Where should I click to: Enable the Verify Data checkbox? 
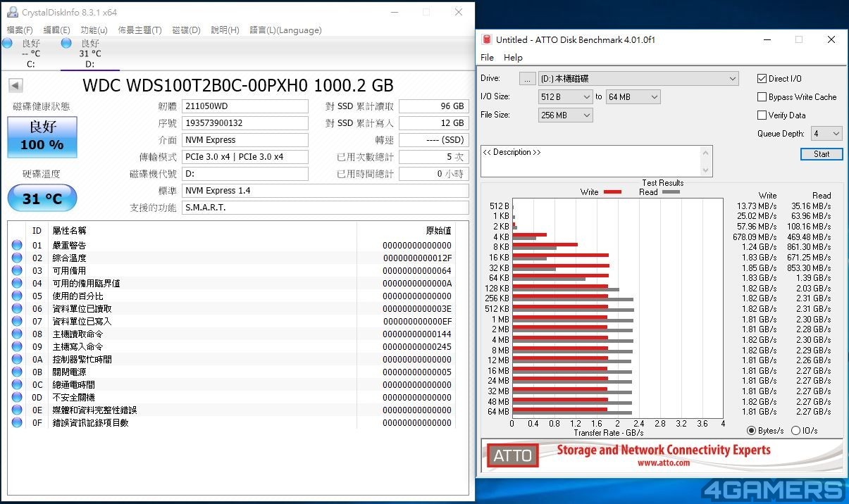click(x=762, y=115)
